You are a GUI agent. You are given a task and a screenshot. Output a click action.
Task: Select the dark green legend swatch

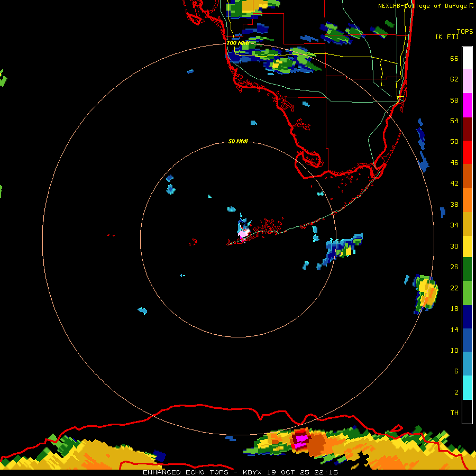point(467,269)
